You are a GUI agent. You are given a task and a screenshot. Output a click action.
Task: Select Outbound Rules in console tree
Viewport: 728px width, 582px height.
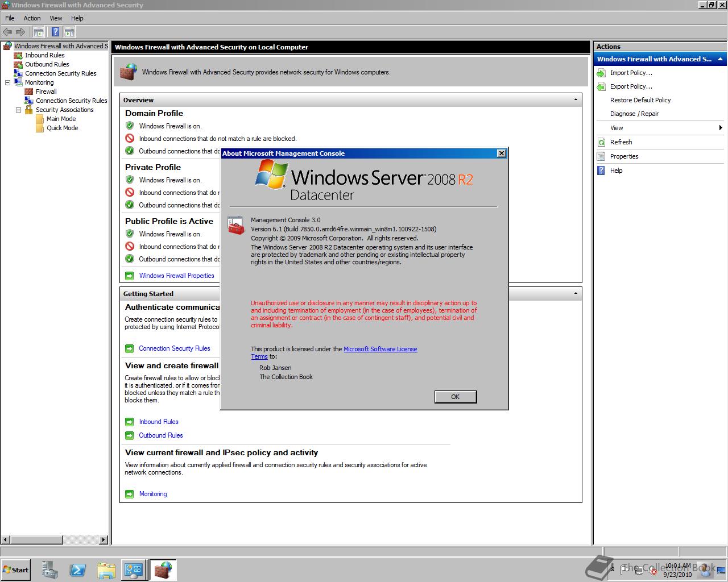pyautogui.click(x=47, y=64)
